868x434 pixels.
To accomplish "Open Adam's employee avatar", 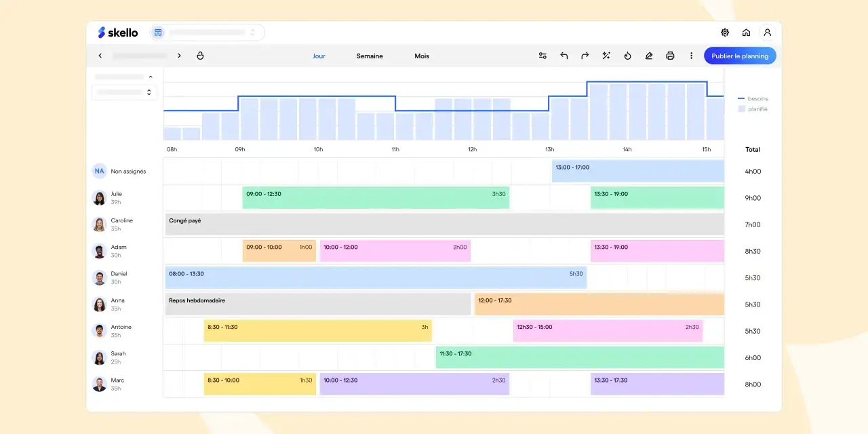I will pyautogui.click(x=99, y=251).
